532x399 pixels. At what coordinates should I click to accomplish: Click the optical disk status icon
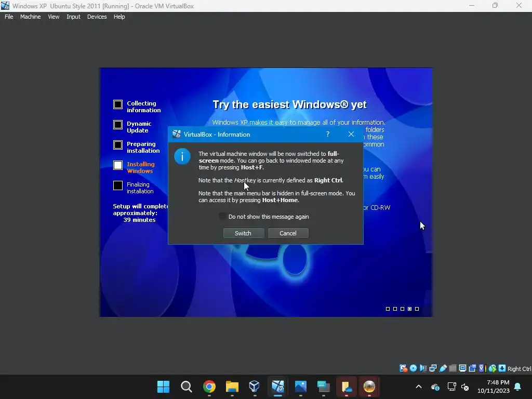coord(413,368)
